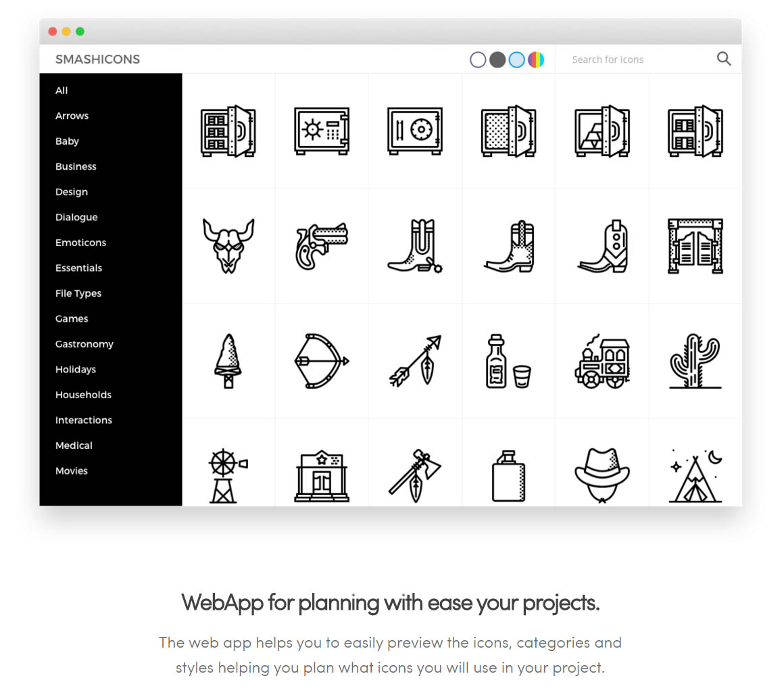Screen dimensions: 784x699
Task: Select the steam train wagon icon
Action: click(602, 361)
